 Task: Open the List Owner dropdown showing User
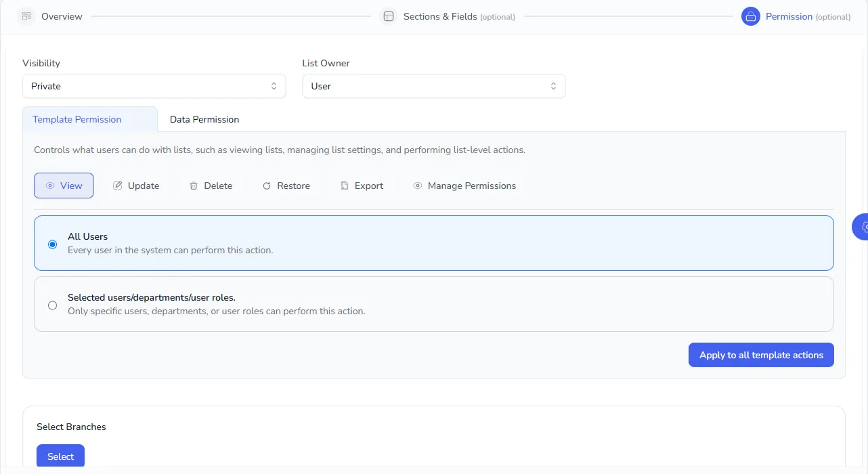434,86
